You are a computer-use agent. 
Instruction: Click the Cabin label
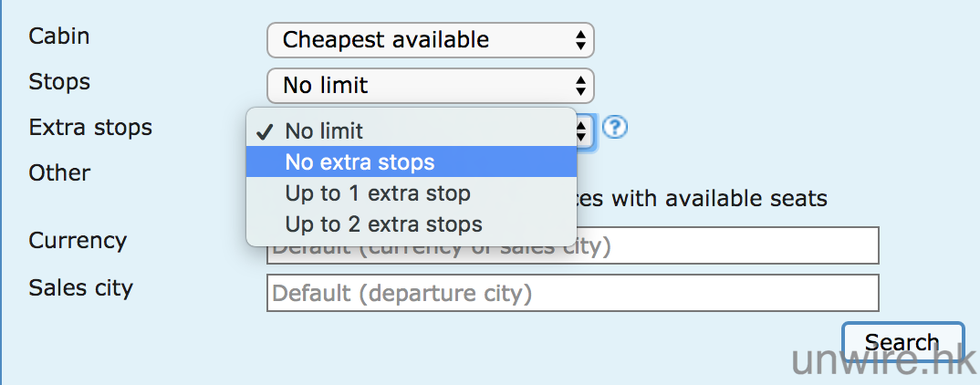pyautogui.click(x=59, y=36)
